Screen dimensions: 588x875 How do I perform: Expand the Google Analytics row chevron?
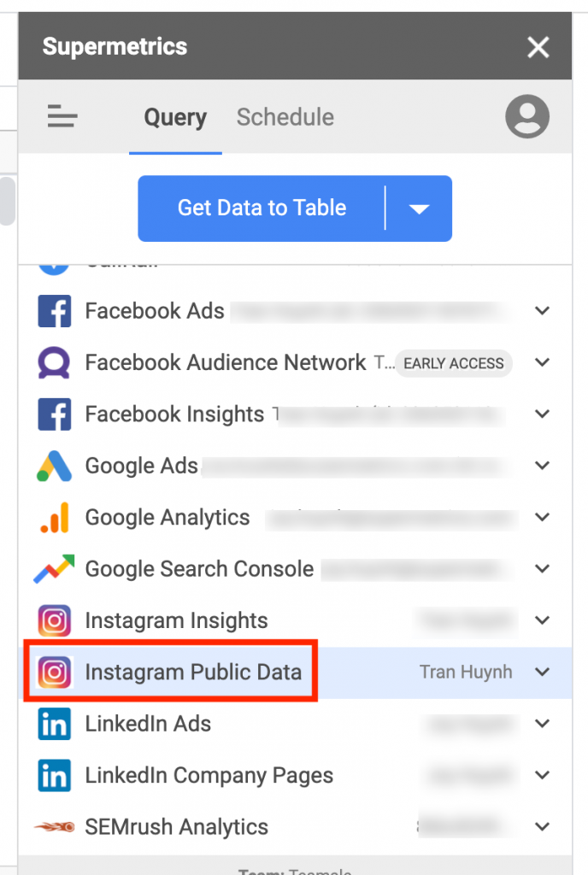(x=542, y=518)
